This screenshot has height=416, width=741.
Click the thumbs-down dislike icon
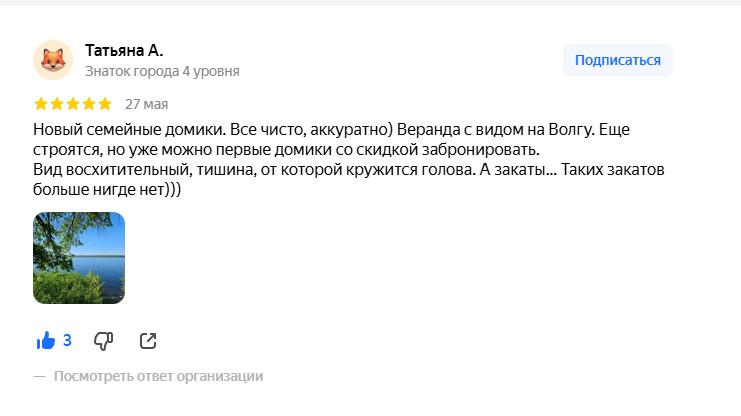(103, 341)
